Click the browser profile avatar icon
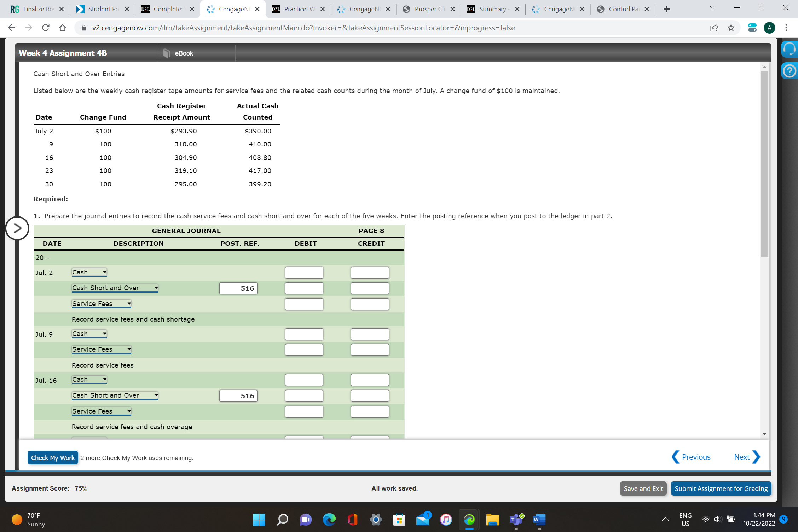Viewport: 798px width, 532px height. click(x=770, y=28)
